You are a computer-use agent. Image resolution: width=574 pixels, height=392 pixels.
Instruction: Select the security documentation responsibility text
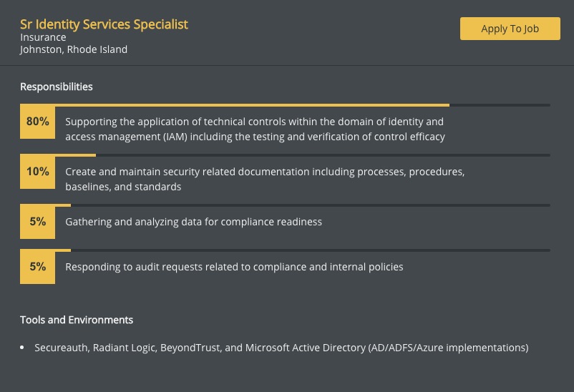click(265, 179)
